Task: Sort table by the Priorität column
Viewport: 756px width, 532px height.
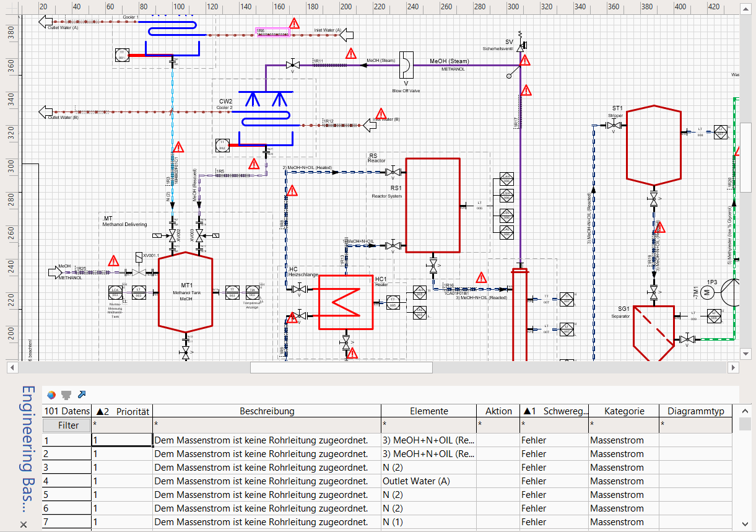Action: (122, 411)
